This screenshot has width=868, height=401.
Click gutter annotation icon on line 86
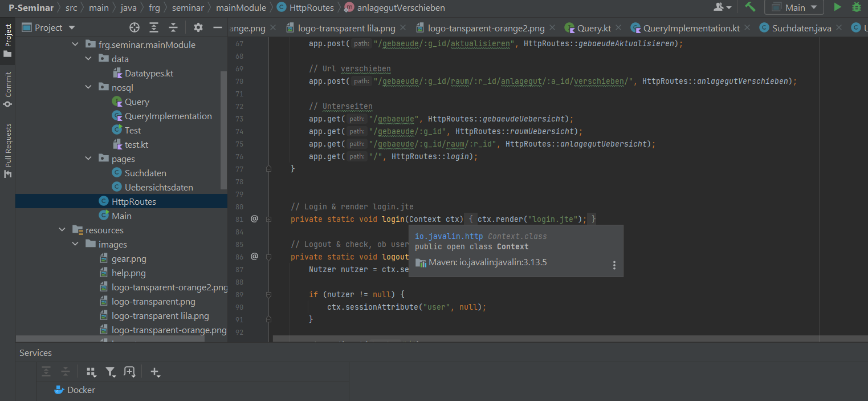(x=254, y=256)
